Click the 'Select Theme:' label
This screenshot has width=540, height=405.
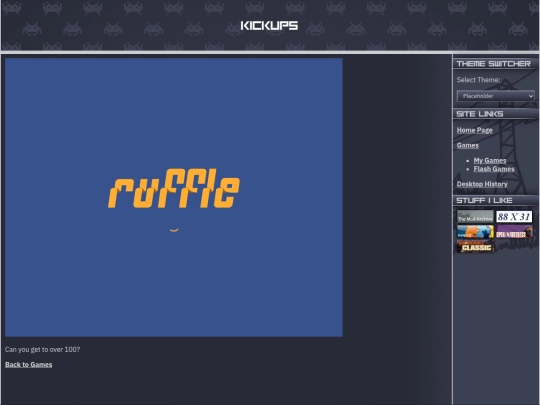click(x=478, y=80)
